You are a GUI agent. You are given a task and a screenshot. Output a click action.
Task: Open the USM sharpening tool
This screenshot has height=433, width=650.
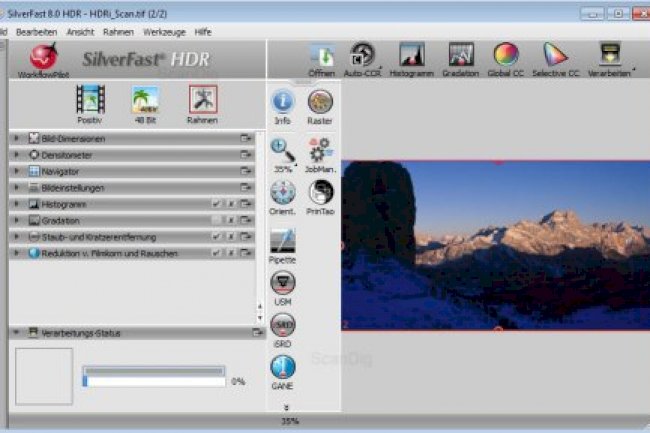point(283,286)
